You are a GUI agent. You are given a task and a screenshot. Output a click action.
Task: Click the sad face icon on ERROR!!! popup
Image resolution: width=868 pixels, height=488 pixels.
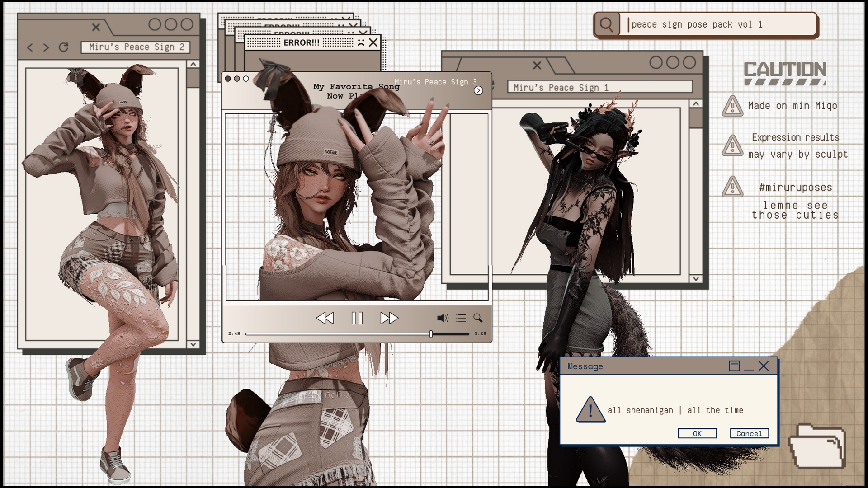361,42
